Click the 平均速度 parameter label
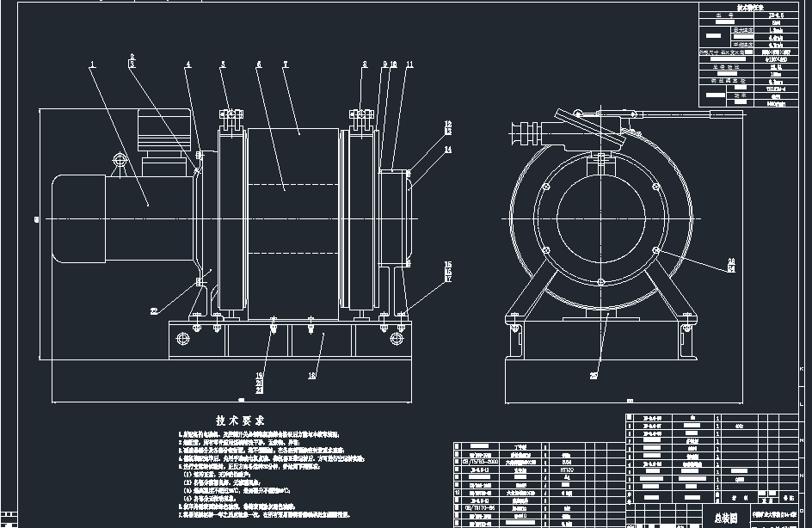Viewport: 812px width, 528px height. click(x=742, y=45)
